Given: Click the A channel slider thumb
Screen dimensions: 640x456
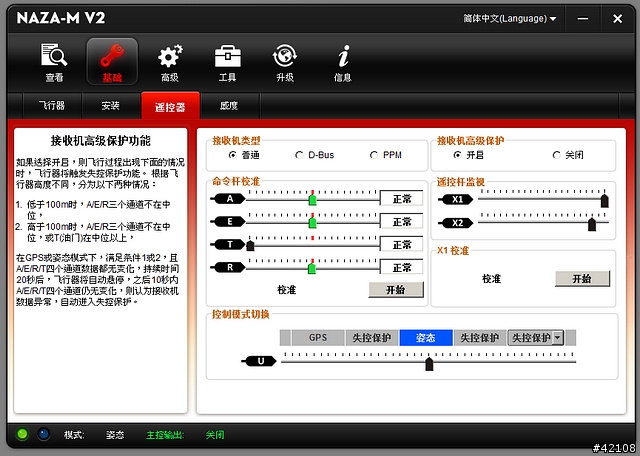Looking at the screenshot, I should pyautogui.click(x=313, y=200).
